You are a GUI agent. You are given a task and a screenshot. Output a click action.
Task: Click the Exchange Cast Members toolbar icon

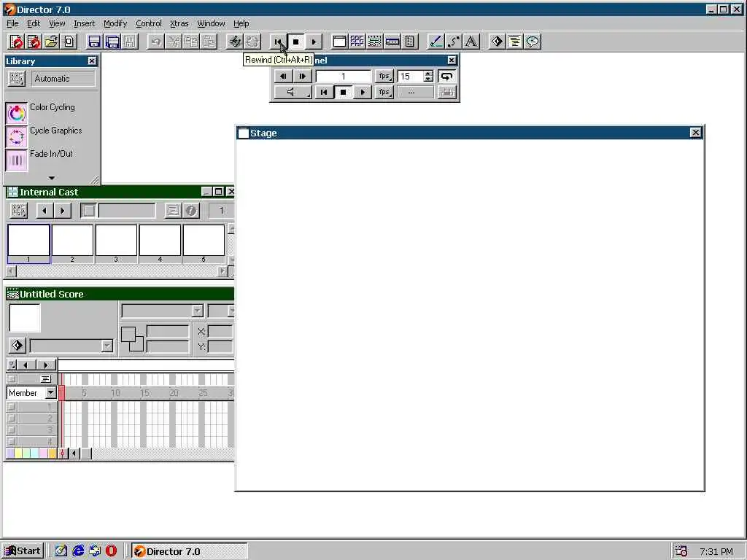point(252,42)
